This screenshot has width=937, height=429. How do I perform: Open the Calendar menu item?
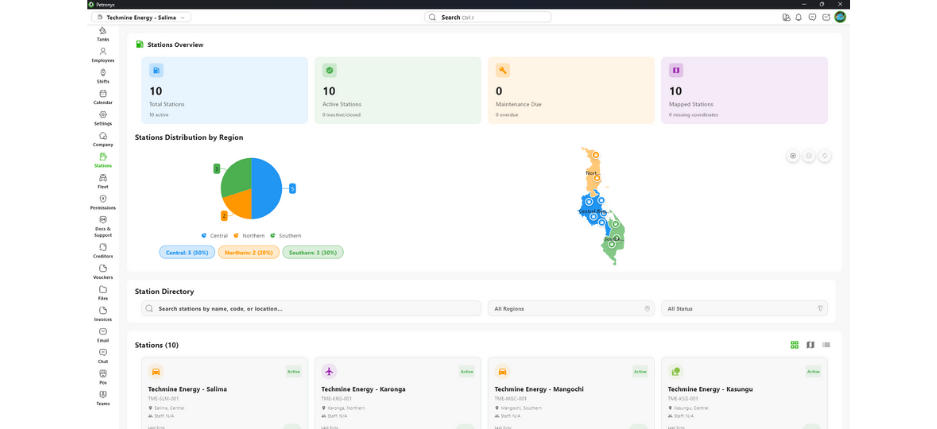(103, 96)
